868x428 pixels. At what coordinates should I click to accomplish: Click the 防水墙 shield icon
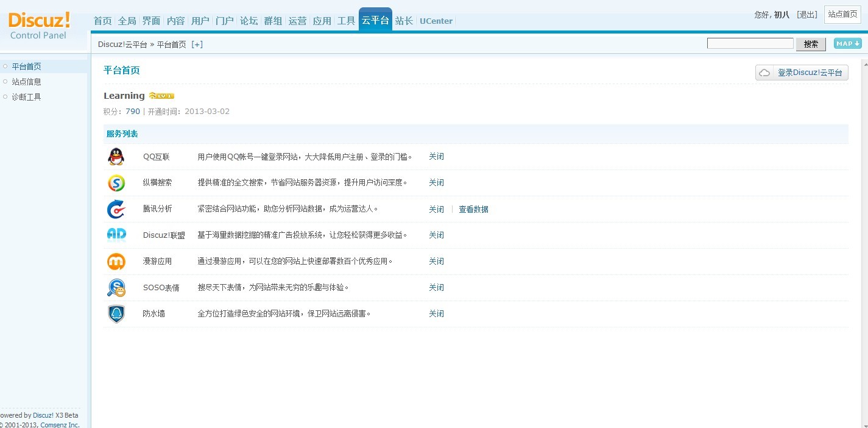click(x=116, y=314)
